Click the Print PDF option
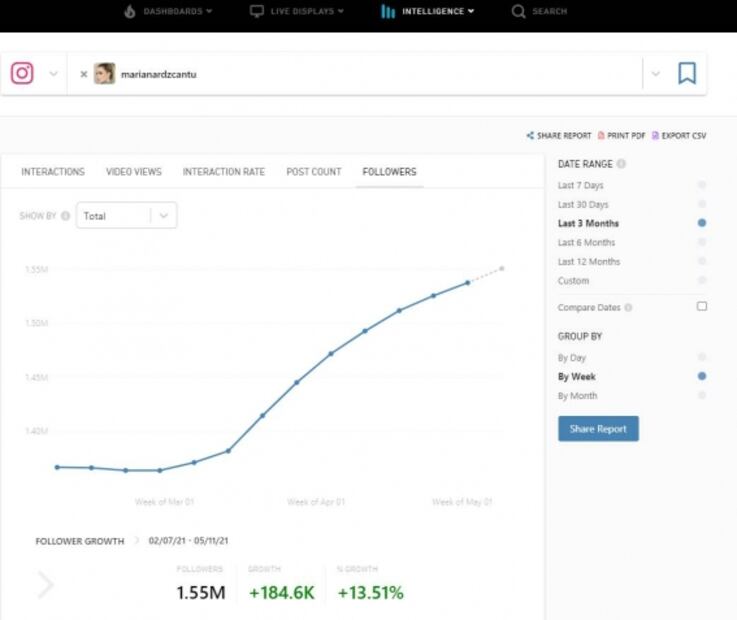The image size is (737, 620). 621,136
